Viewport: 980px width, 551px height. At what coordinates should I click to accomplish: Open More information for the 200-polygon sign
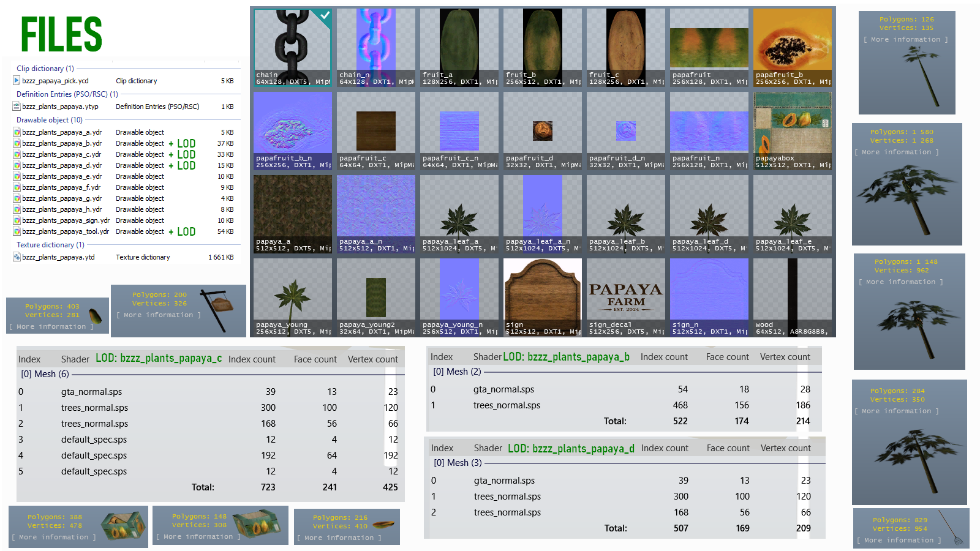[x=159, y=315]
